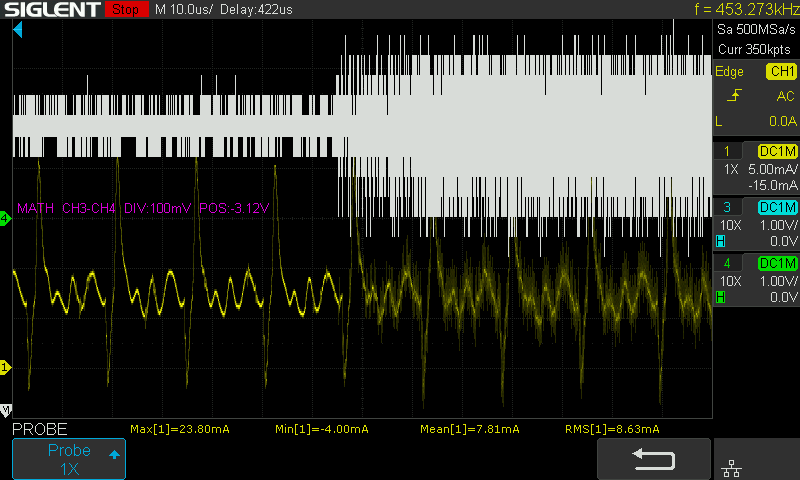Click the channel 4 hidden H indicator

720,297
